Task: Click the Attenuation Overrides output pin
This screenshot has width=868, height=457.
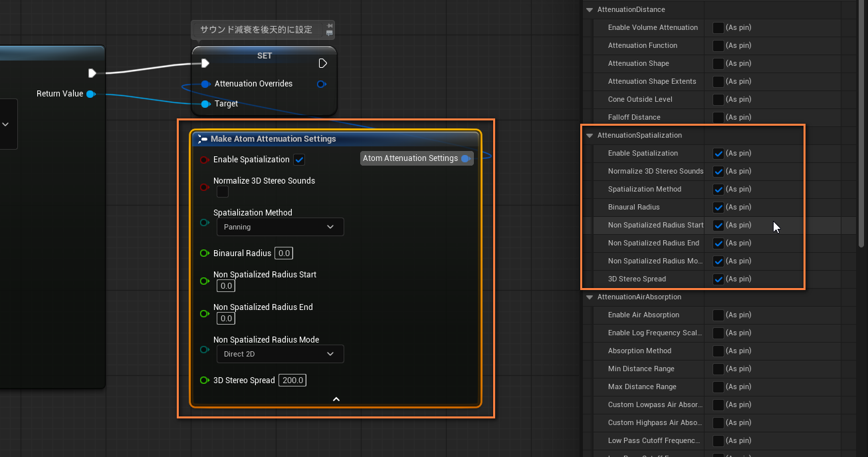Action: (x=322, y=84)
